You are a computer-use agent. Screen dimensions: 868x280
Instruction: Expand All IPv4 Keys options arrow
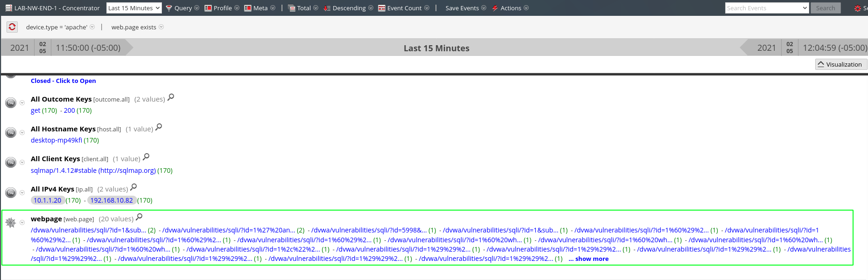click(22, 193)
